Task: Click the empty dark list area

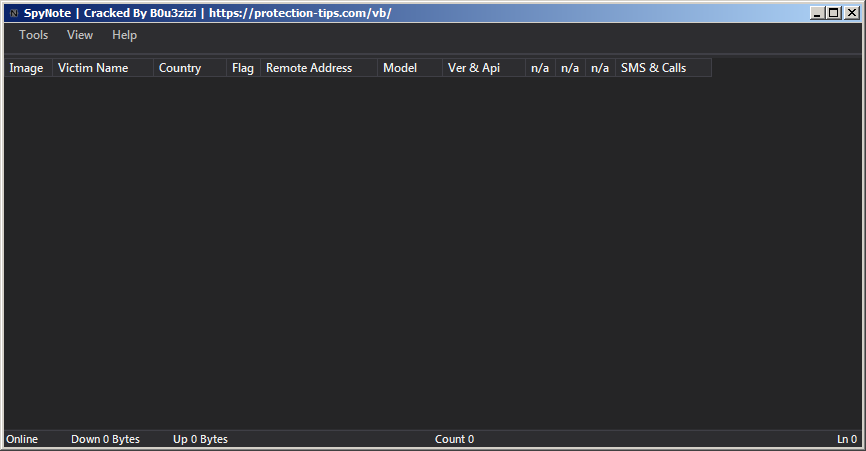Action: [432, 250]
